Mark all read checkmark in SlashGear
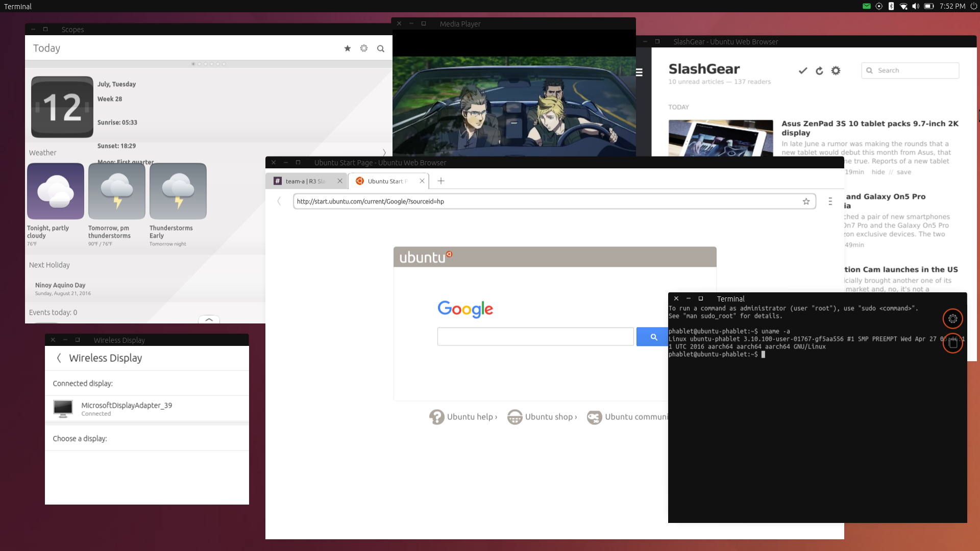Screen dimensions: 980x551 (803, 71)
